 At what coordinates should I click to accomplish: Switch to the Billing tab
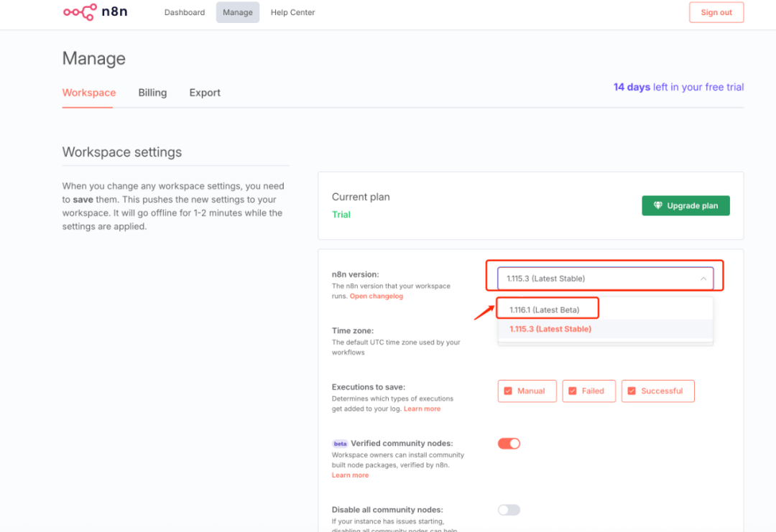click(x=152, y=93)
